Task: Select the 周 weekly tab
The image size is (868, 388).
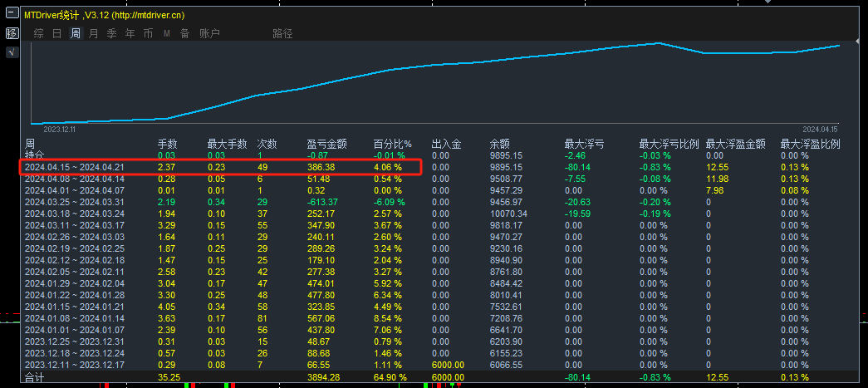Action: point(76,34)
